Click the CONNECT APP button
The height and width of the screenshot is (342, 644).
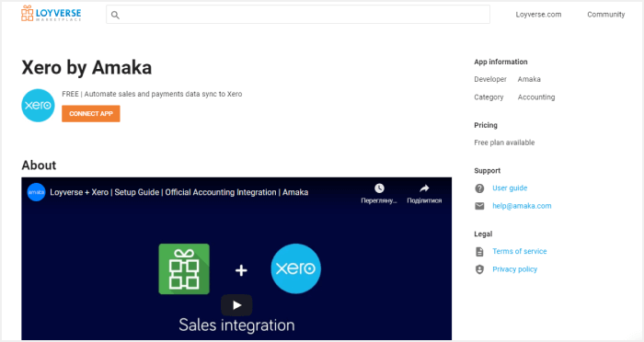pos(91,114)
